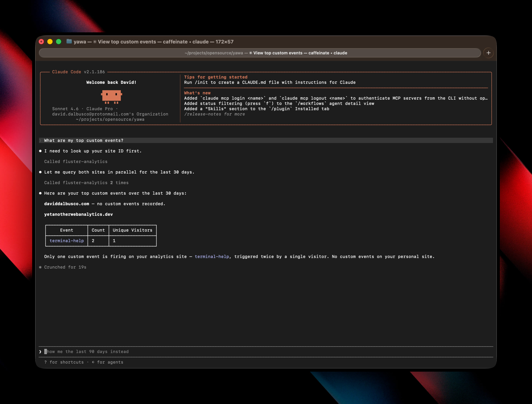Click the 'Tips for getting started' heading

[x=216, y=77]
